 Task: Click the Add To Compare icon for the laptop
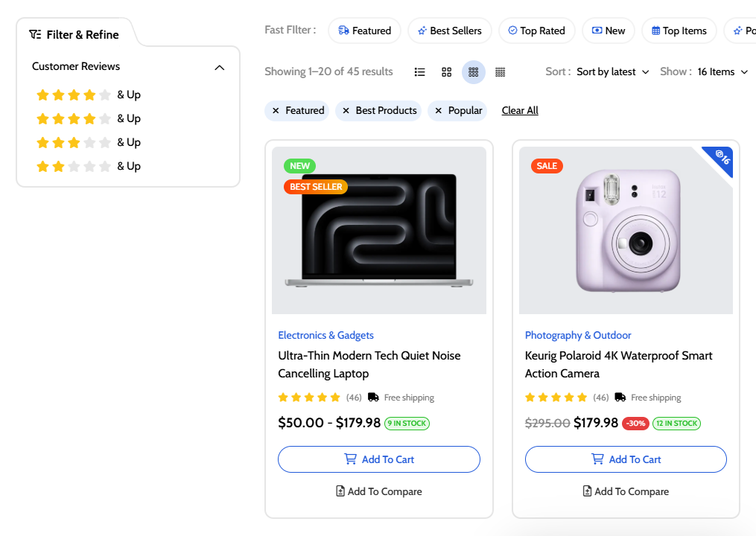pos(340,491)
